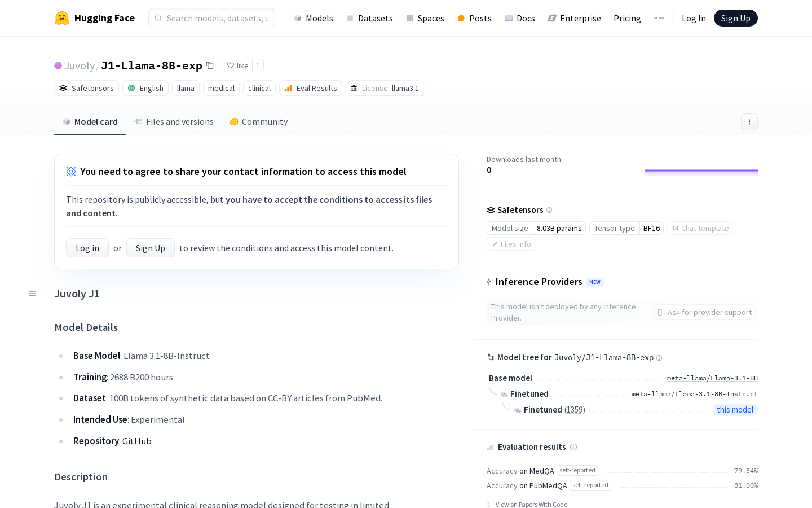
Task: Click Log In in the top navigation
Action: tap(694, 18)
